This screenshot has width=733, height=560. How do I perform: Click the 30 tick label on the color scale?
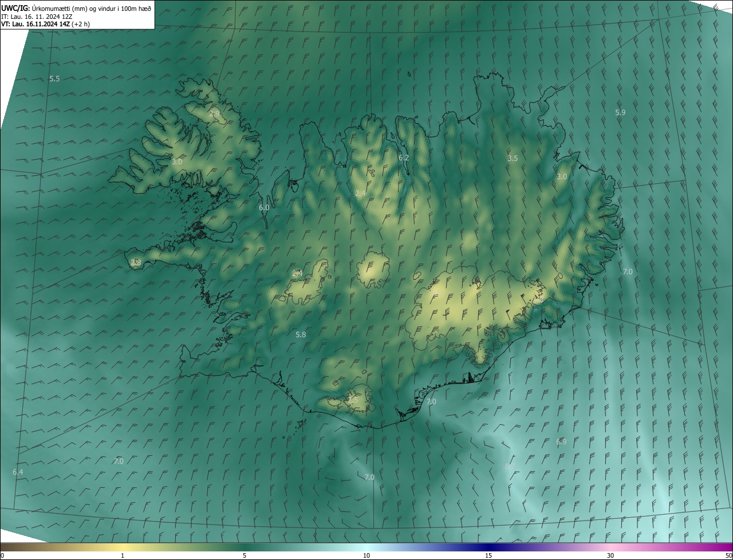click(610, 555)
